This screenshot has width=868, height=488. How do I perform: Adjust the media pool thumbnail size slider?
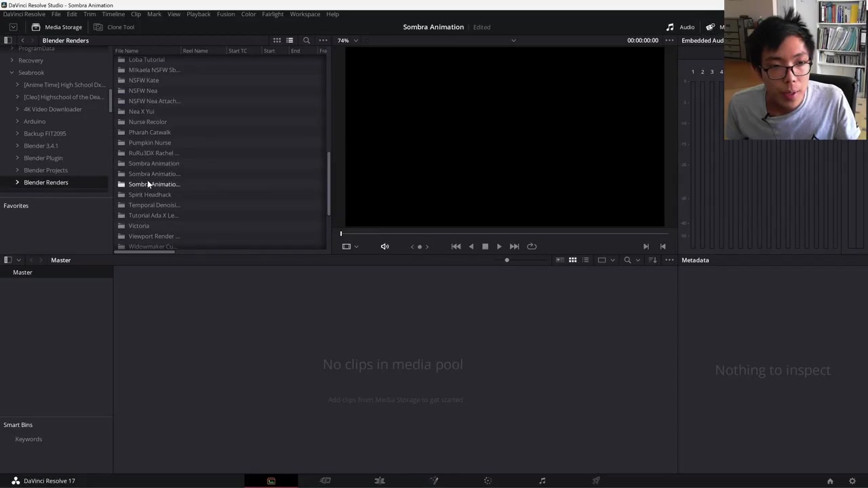coord(507,260)
